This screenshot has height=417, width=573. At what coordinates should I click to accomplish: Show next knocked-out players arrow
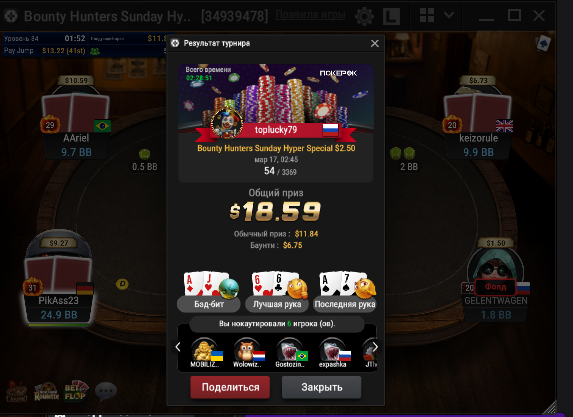pos(375,347)
